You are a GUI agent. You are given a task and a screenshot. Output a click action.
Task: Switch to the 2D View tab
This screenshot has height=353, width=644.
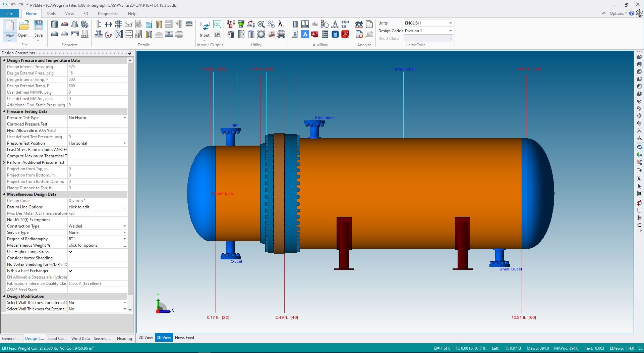[x=145, y=338]
